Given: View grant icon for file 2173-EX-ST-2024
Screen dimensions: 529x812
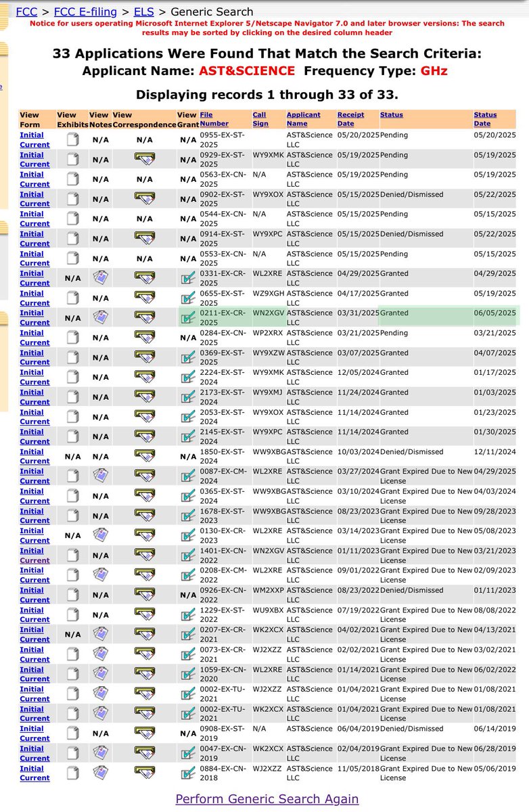Looking at the screenshot, I should tap(188, 397).
